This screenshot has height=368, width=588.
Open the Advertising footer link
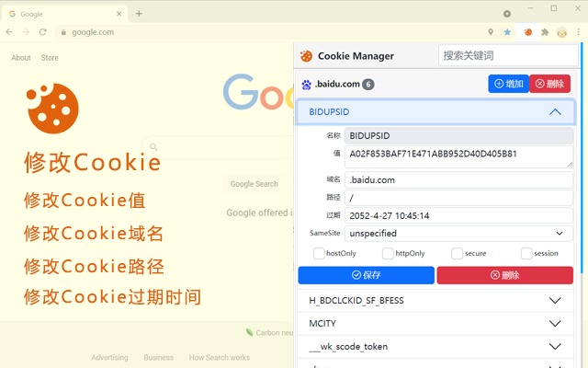click(109, 358)
